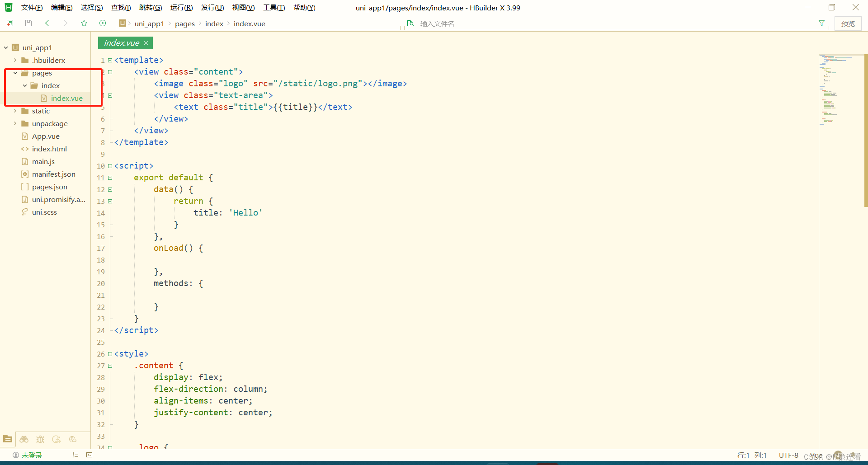Screen dimensions: 868x465
Task: Open the 选择(S) menu
Action: point(92,8)
